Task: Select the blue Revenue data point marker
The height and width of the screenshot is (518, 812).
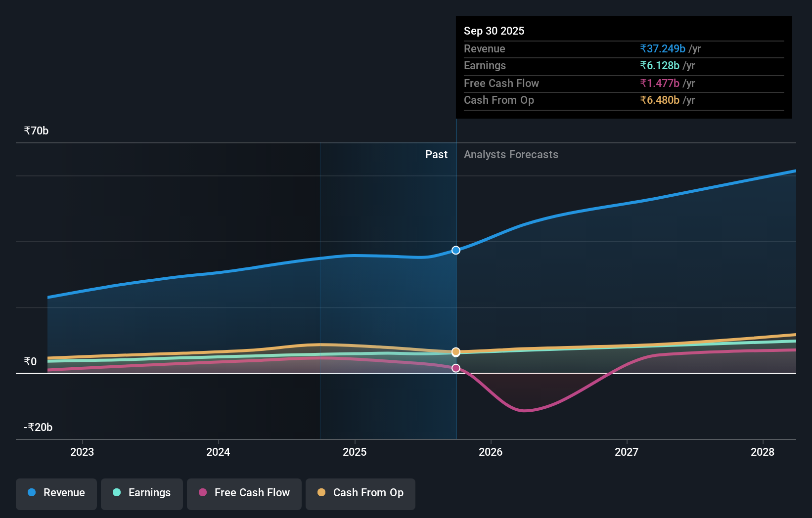Action: click(455, 250)
